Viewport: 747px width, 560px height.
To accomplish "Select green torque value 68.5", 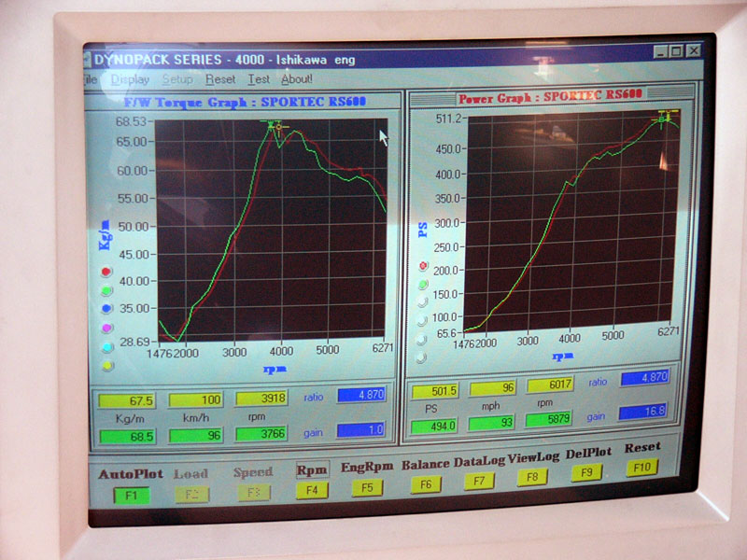I will click(x=127, y=437).
